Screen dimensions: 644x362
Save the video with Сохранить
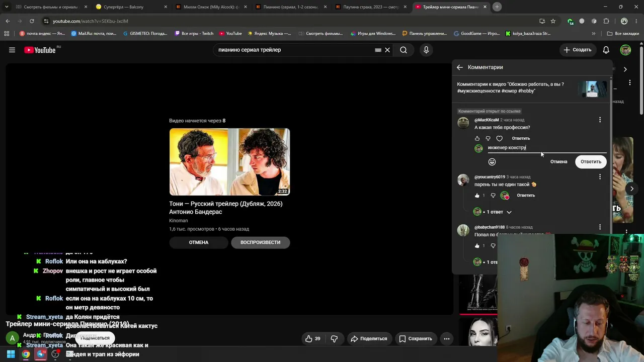pos(416,339)
